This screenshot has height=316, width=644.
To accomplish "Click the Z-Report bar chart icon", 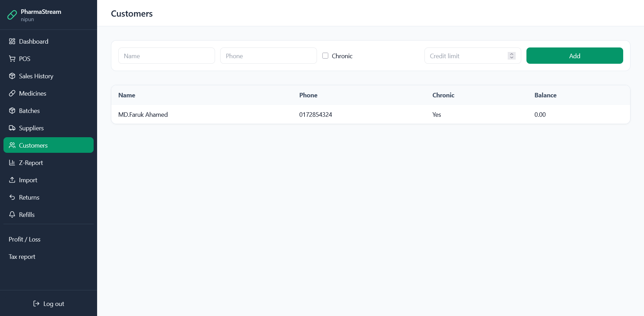I will click(12, 163).
